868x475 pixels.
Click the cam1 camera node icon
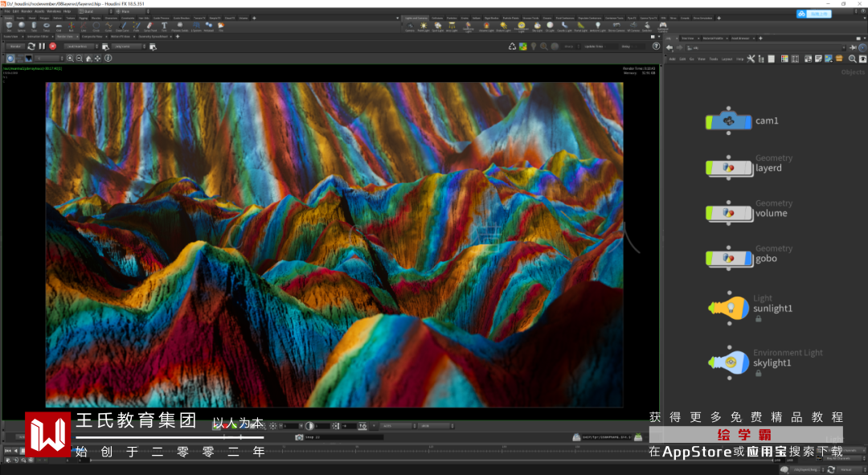pos(729,121)
